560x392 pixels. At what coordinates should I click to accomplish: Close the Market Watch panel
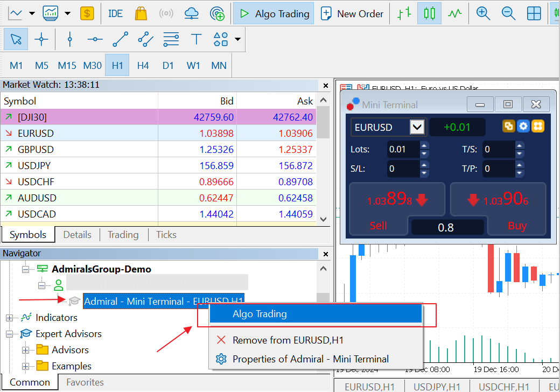(x=325, y=85)
